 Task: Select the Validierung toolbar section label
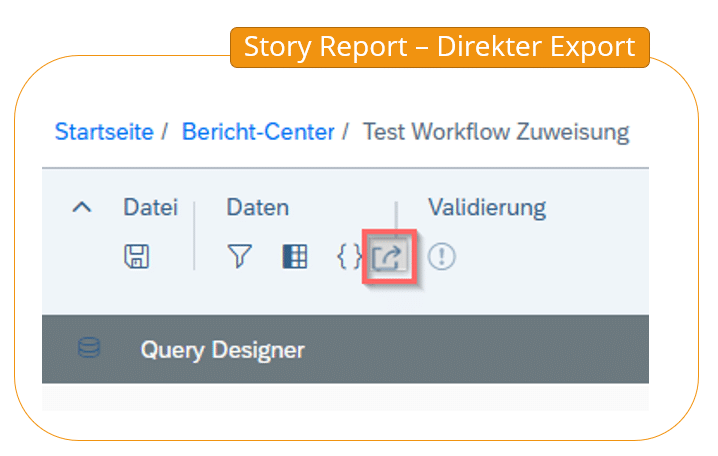pos(487,208)
